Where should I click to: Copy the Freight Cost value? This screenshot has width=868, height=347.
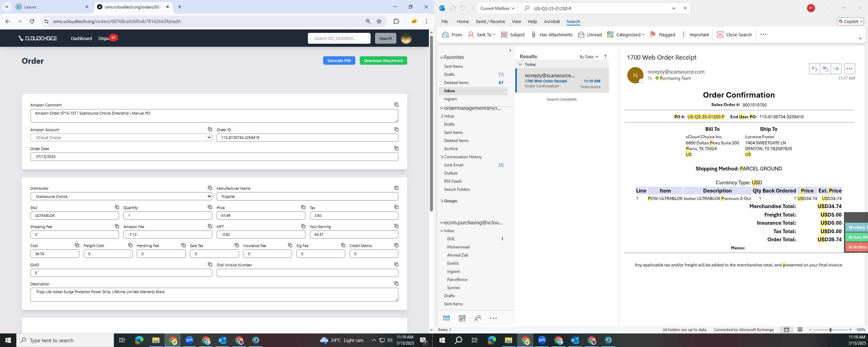coord(130,245)
